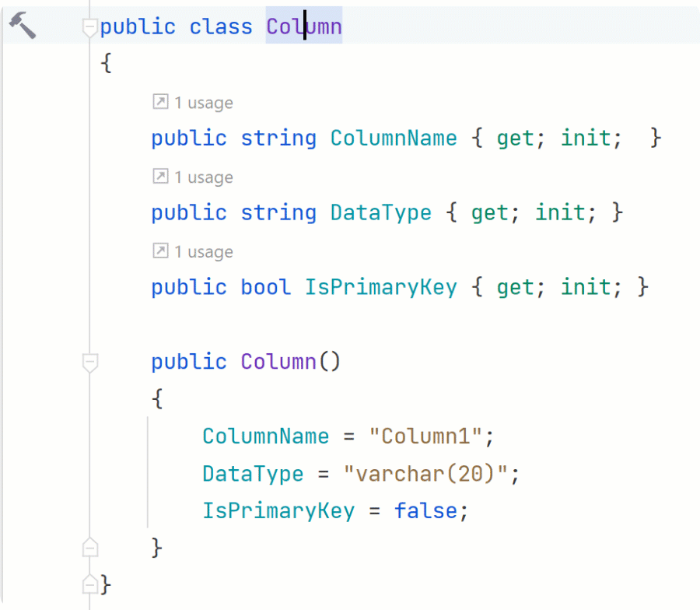Click the class keyword
700x610 pixels.
[221, 26]
